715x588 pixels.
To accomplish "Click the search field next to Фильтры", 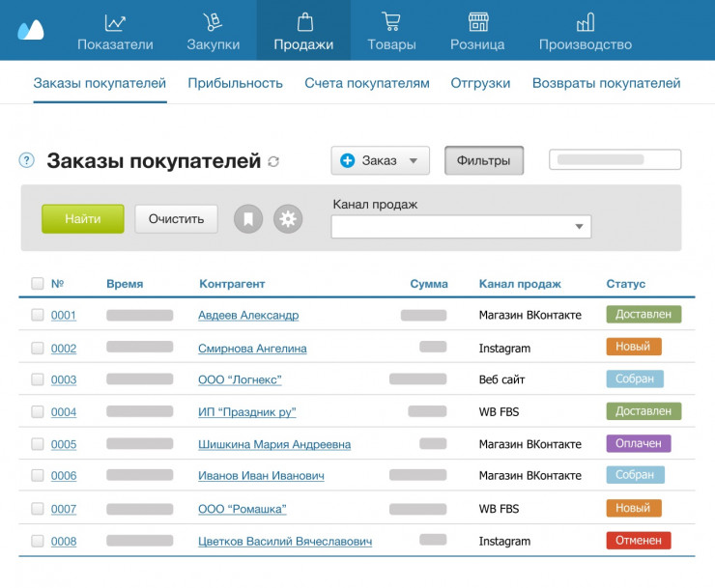I will click(615, 160).
